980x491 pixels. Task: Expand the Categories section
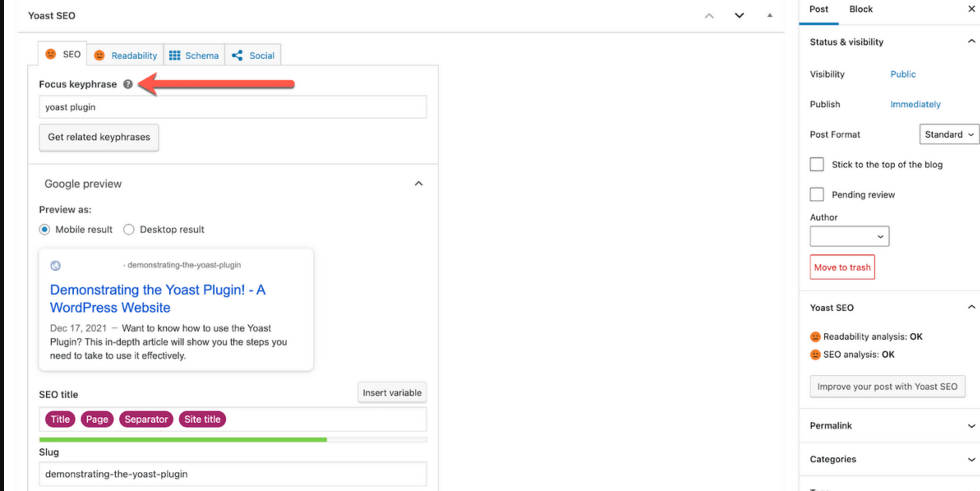971,459
